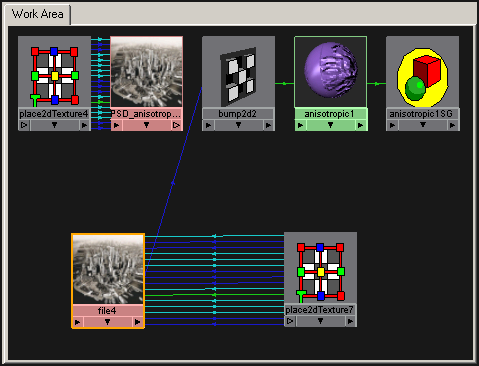The image size is (479, 366).
Task: Select blue connection line from file4 to bump2d2
Action: point(173,182)
